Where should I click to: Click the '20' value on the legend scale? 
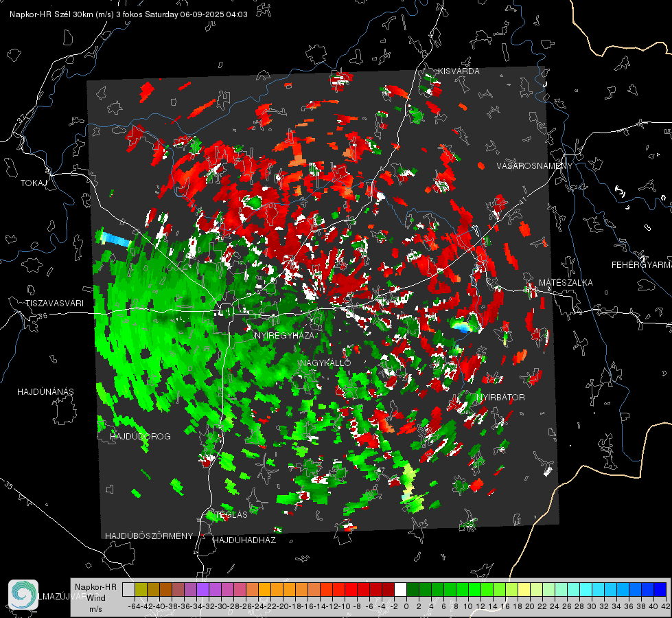click(530, 606)
